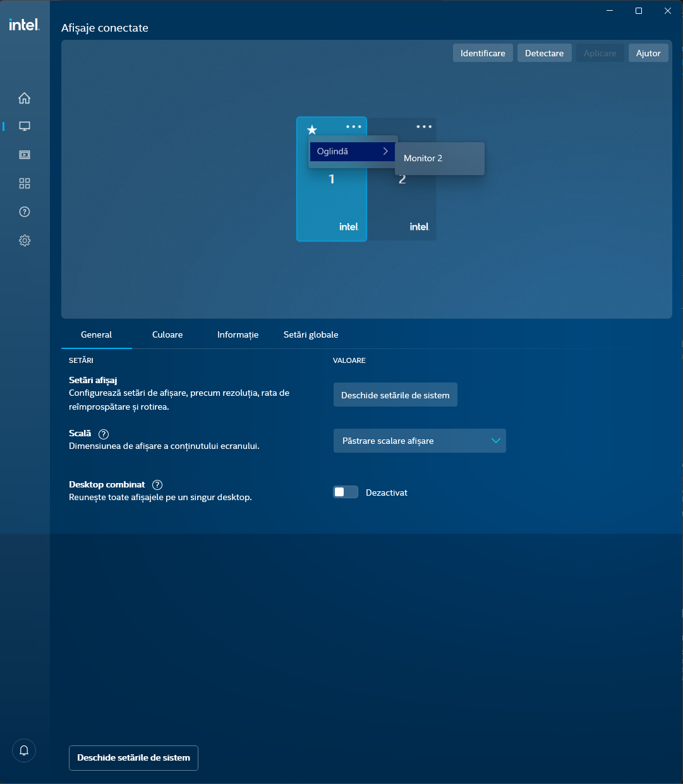Screen dimensions: 683x784
Task: Open notifications with the bell icon
Action: pyautogui.click(x=24, y=750)
